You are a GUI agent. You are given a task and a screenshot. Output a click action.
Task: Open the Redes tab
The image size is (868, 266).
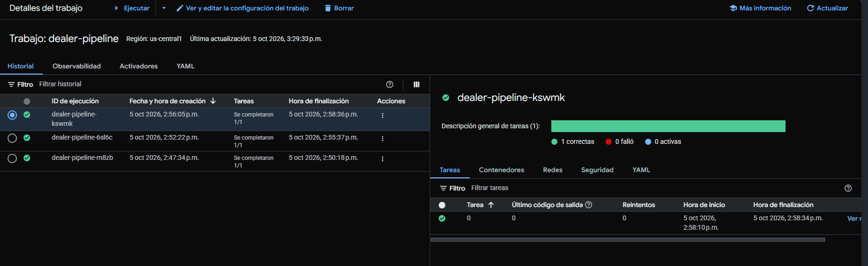tap(553, 170)
